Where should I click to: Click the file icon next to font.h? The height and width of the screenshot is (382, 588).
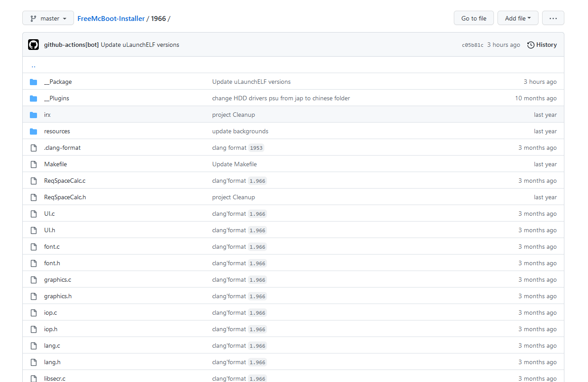click(x=33, y=263)
